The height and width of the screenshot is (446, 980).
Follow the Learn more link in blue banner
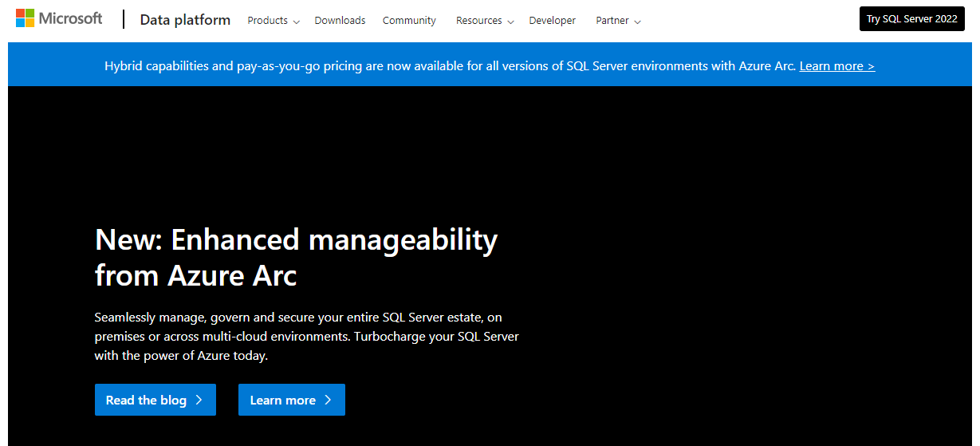[837, 66]
